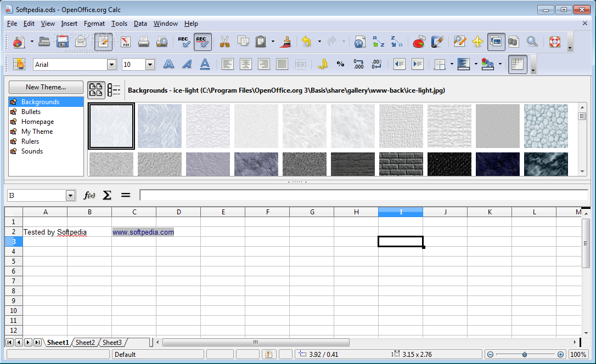Image resolution: width=596 pixels, height=364 pixels.
Task: Open the Navigator star icon
Action: click(x=477, y=41)
